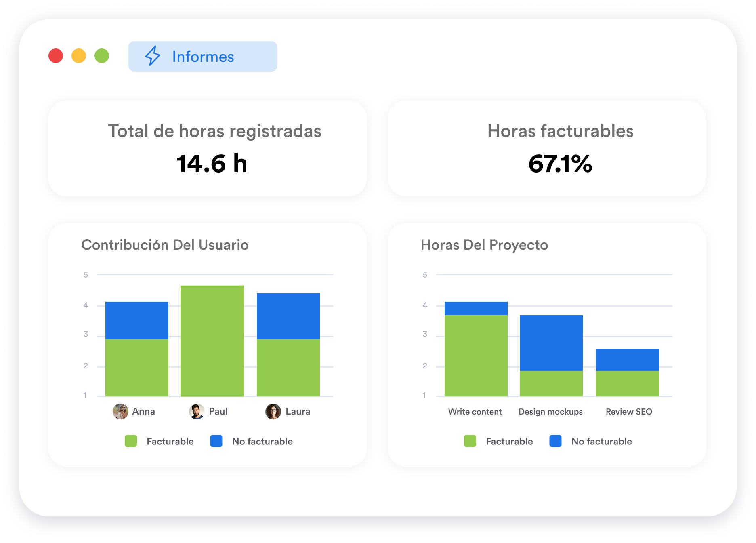Toggle Facturable in the project chart legend
Screen dimensions: 756x543
pyautogui.click(x=509, y=441)
